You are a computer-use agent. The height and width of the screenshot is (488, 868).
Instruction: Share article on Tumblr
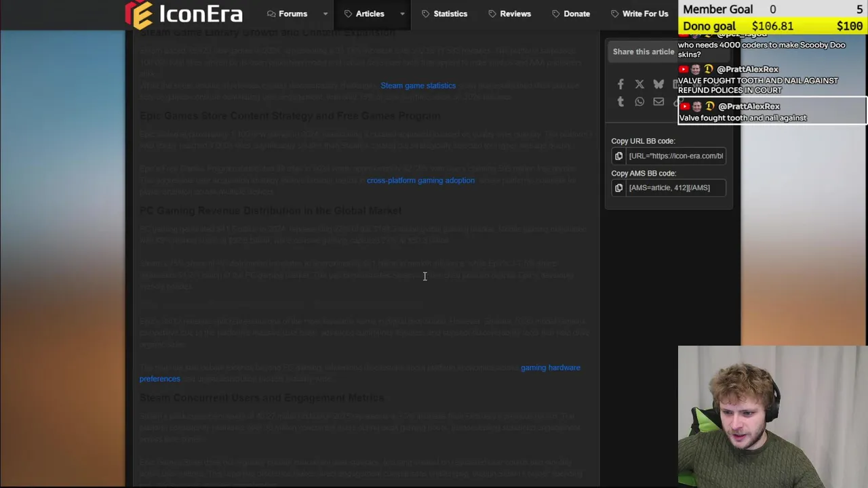pyautogui.click(x=620, y=102)
